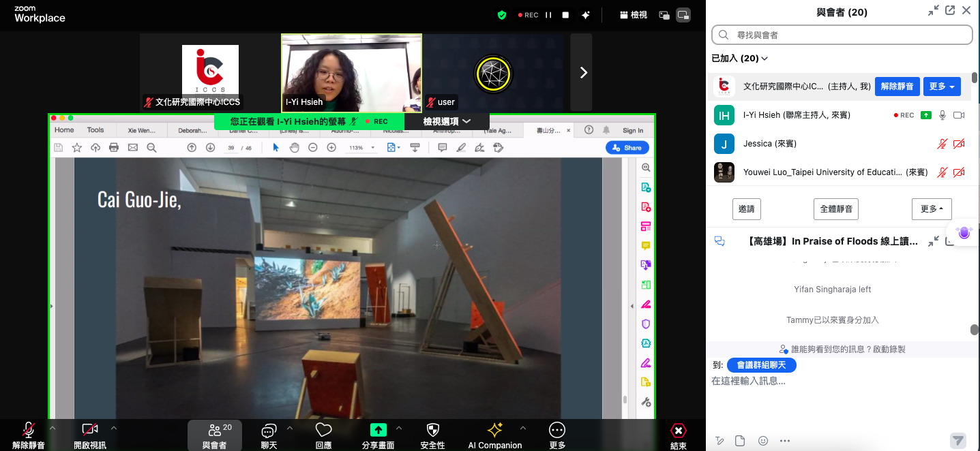Click the green Share Screen icon
The width and height of the screenshot is (980, 451).
coord(378,430)
